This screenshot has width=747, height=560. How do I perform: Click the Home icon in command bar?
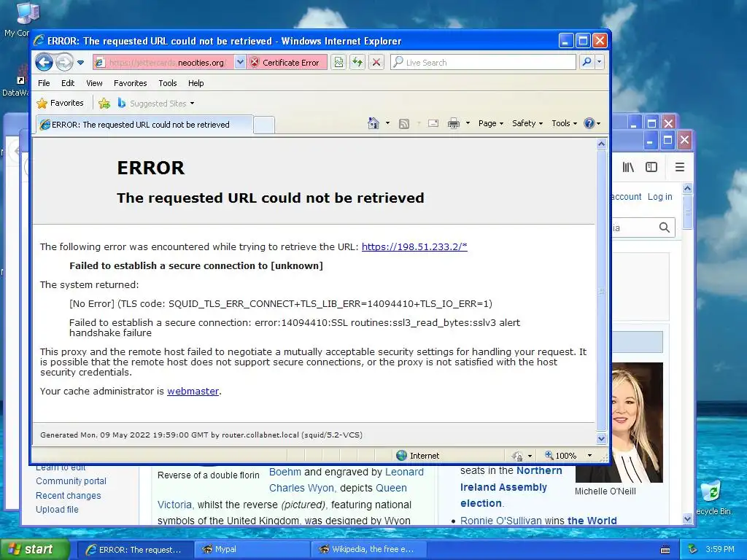click(x=373, y=123)
